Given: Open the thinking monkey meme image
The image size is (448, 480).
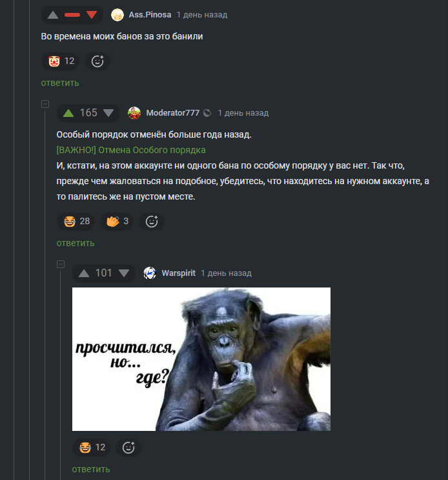Looking at the screenshot, I should (201, 359).
